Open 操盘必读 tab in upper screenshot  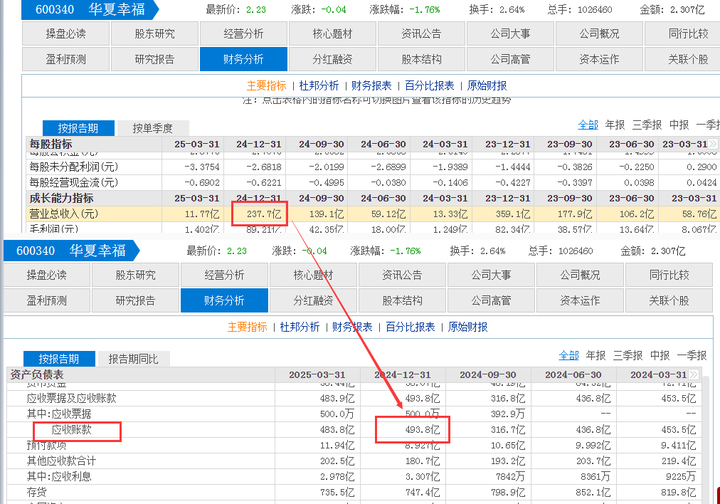coord(66,34)
